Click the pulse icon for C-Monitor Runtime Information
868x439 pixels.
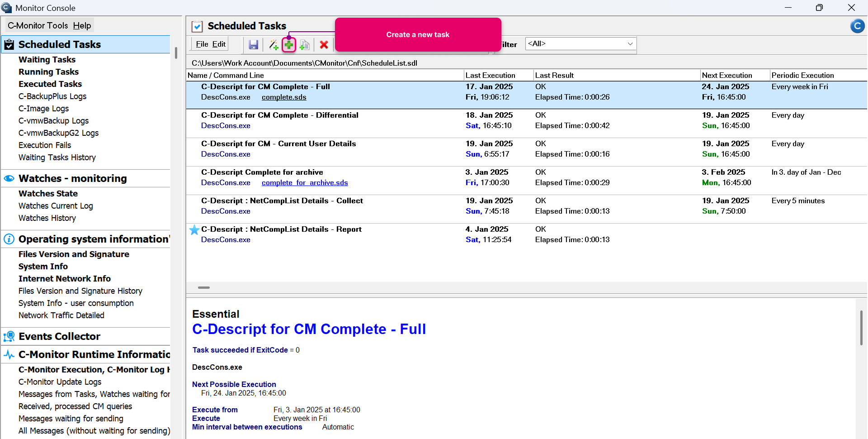(9, 354)
